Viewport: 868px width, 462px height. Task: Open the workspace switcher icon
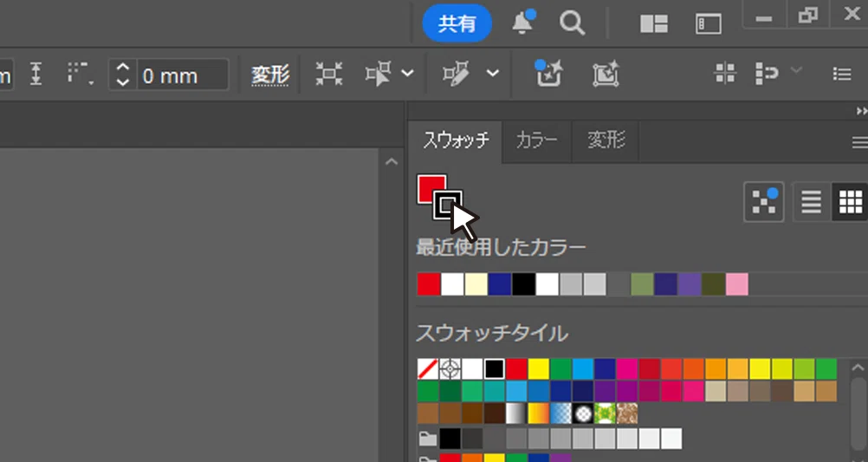click(708, 24)
